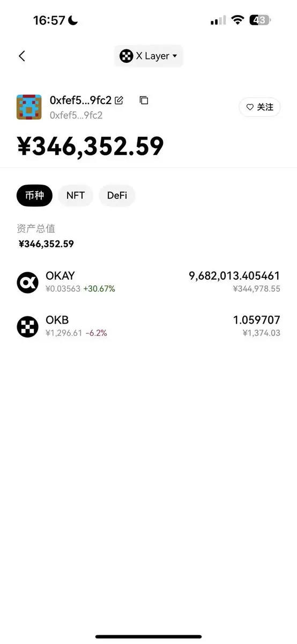Switch to the NFT tab
The width and height of the screenshot is (297, 644).
pyautogui.click(x=76, y=195)
